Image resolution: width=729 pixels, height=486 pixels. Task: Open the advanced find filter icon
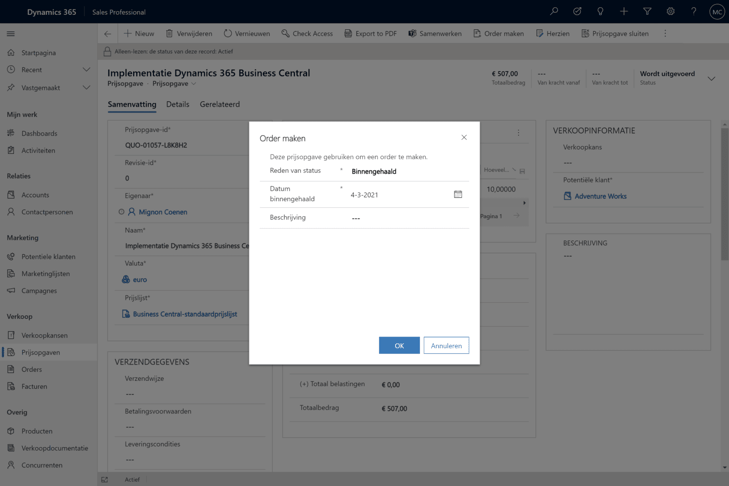[647, 11]
